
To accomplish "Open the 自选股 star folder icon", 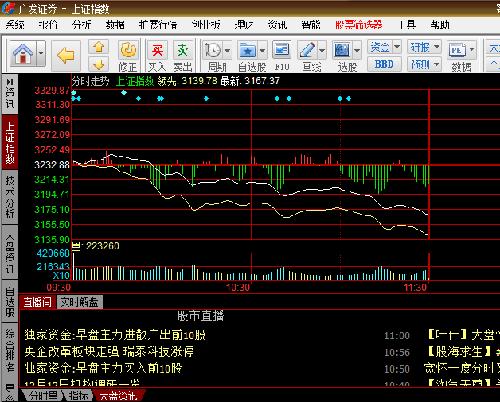I will click(x=247, y=50).
